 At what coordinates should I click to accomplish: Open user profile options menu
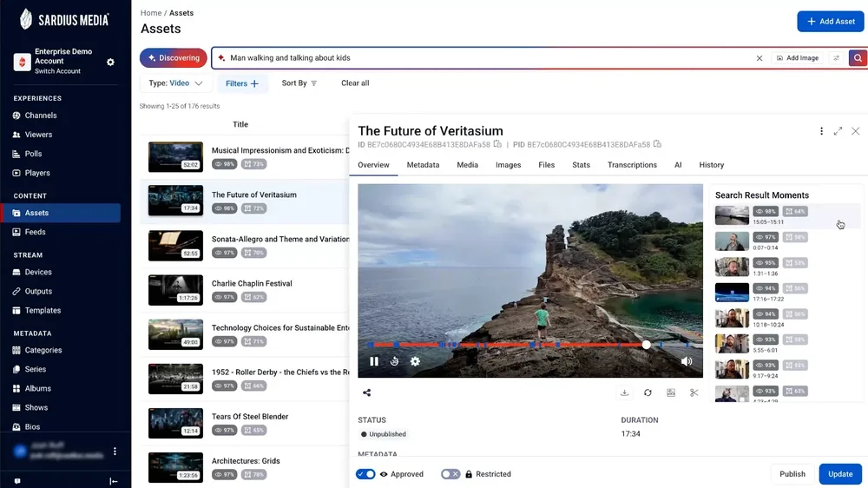pos(115,452)
